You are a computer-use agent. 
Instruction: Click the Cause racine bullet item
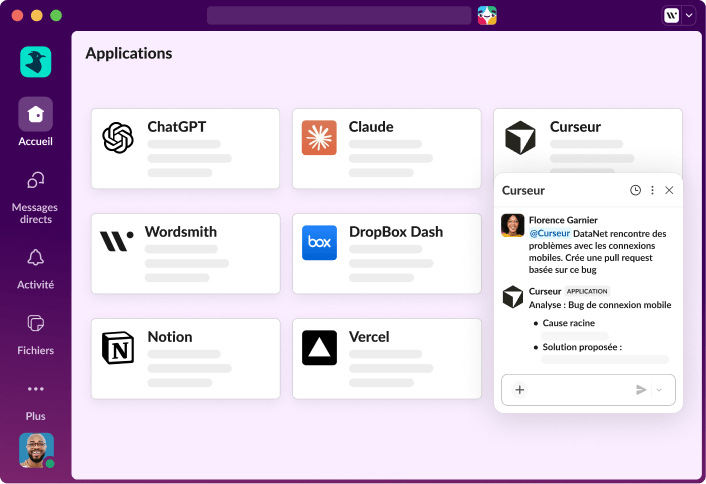click(x=569, y=323)
